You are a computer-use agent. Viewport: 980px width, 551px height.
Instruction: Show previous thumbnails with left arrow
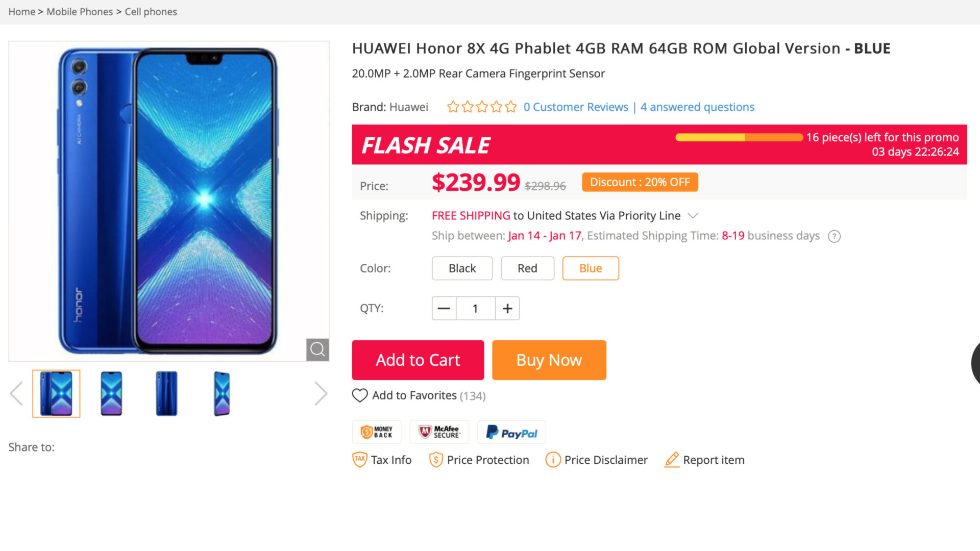tap(16, 393)
